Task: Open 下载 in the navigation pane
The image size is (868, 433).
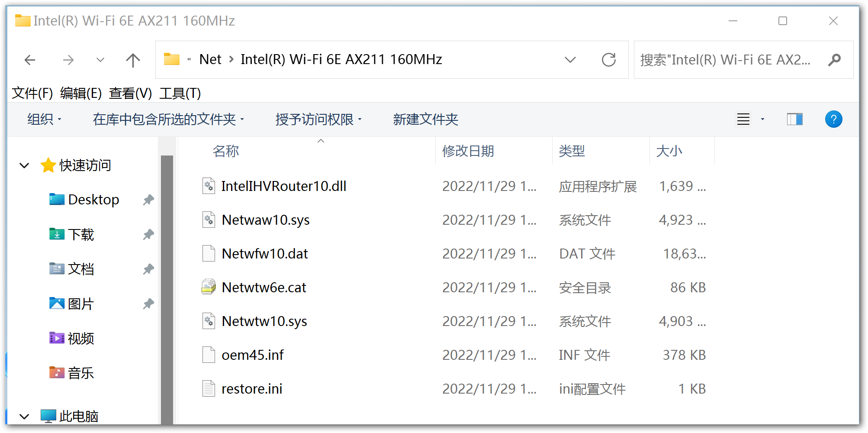Action: click(81, 235)
